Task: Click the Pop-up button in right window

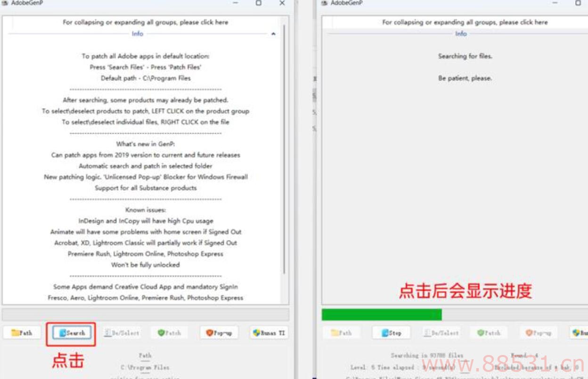Action: tap(539, 332)
